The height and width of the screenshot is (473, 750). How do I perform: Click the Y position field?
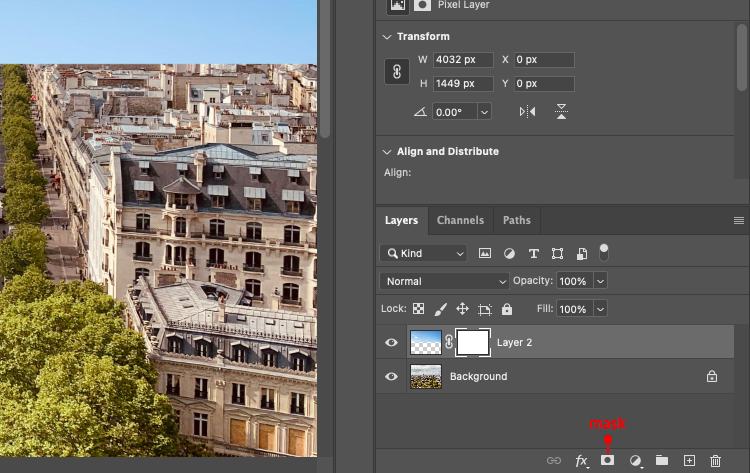[544, 84]
